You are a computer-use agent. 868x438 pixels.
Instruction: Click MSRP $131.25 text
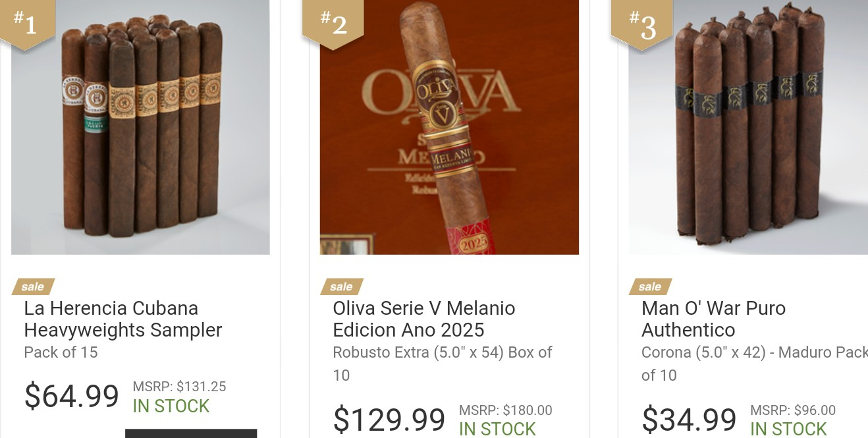(179, 387)
